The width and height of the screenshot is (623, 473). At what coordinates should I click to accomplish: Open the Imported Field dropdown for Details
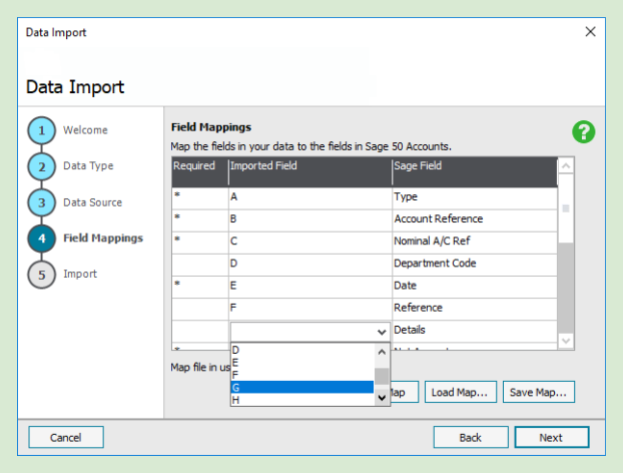381,331
